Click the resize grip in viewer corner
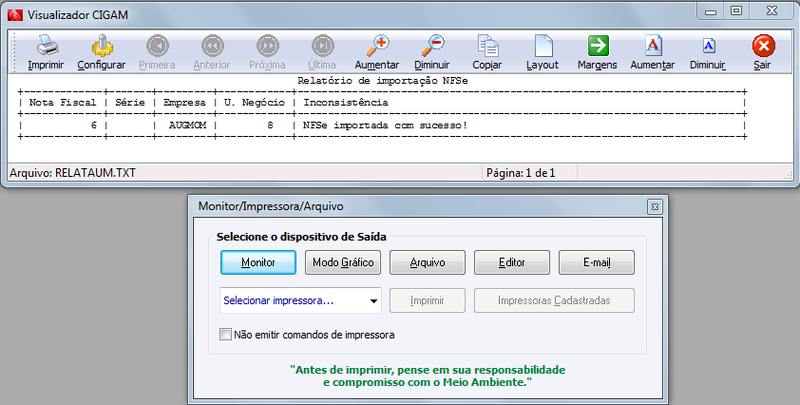The image size is (800, 405). click(788, 175)
